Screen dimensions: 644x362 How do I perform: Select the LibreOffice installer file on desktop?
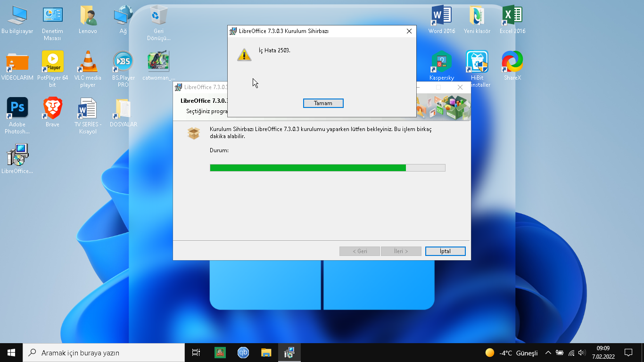(x=17, y=159)
